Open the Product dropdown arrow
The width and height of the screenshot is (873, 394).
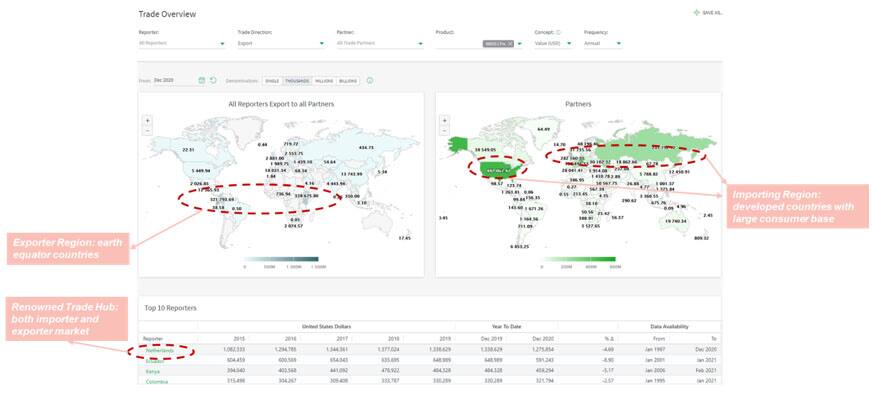(x=519, y=43)
